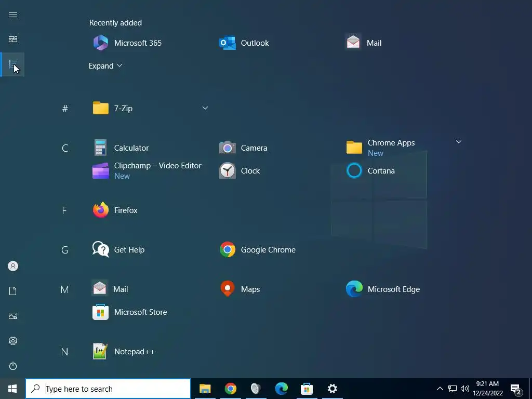Viewport: 532px width, 399px height.
Task: Click the Windows Start button
Action: [12, 389]
